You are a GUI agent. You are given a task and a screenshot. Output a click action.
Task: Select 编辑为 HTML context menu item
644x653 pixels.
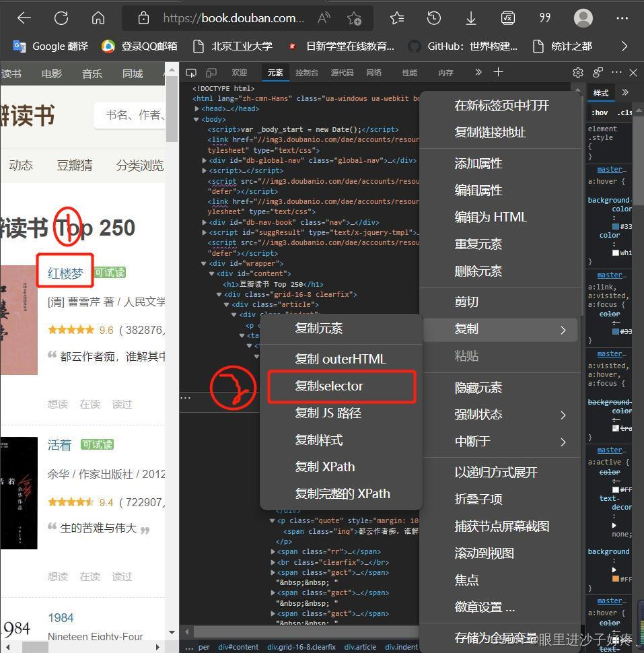click(x=499, y=217)
